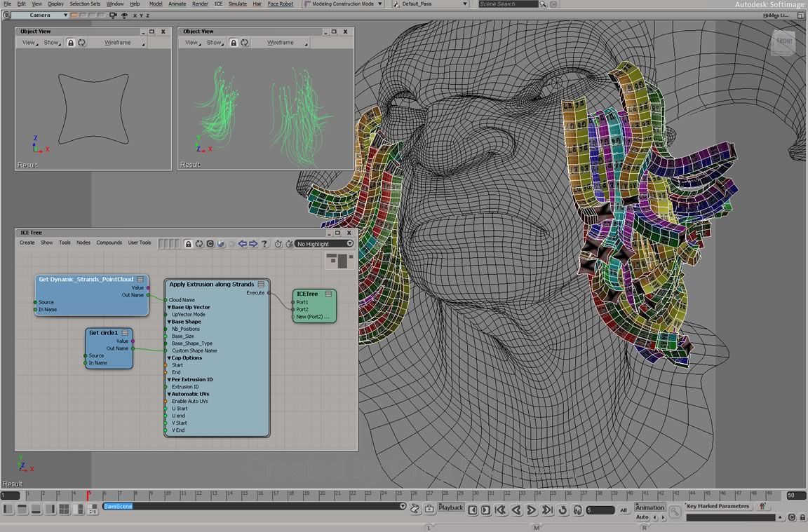Select the lock icon in the ICE Tree toolbar

coord(188,243)
